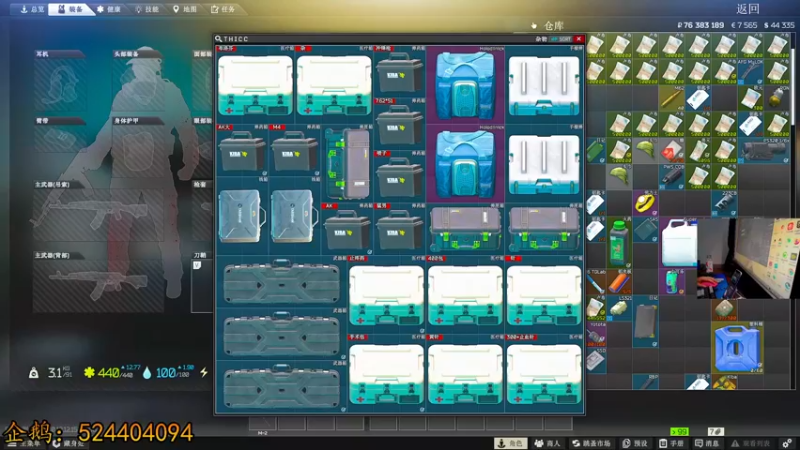Click the ₽76 383 189 rouble balance
Screen dimensions: 800x450
(x=701, y=25)
